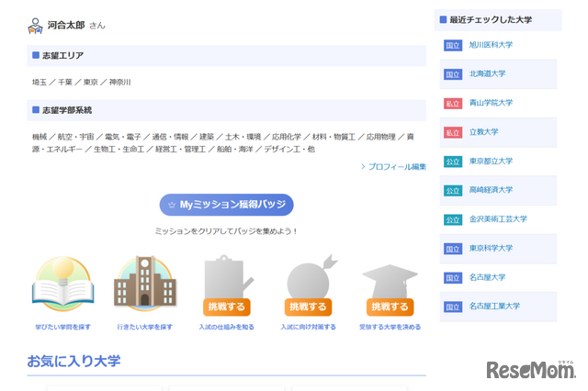The image size is (588, 391).
Task: Click the user profile avatar icon
Action: pos(35,26)
